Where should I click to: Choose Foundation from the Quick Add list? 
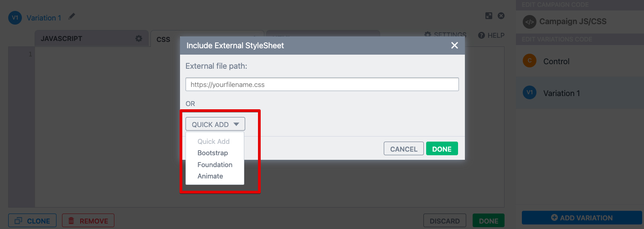[215, 165]
